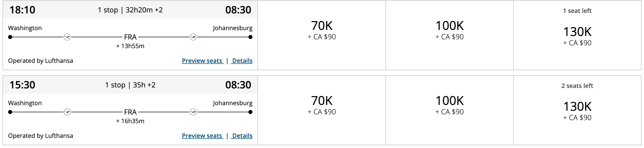
Task: Click Washington origin dot on 18:10 flight
Action: pyautogui.click(x=10, y=37)
